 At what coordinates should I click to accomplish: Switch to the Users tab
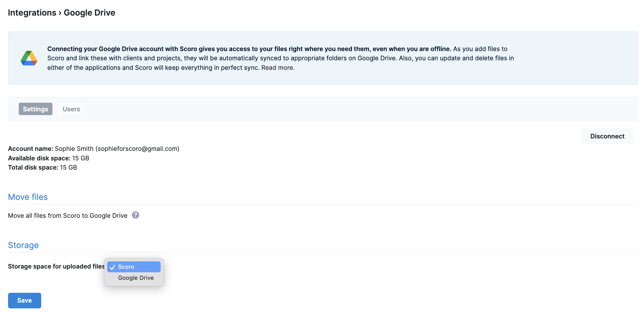tap(71, 109)
